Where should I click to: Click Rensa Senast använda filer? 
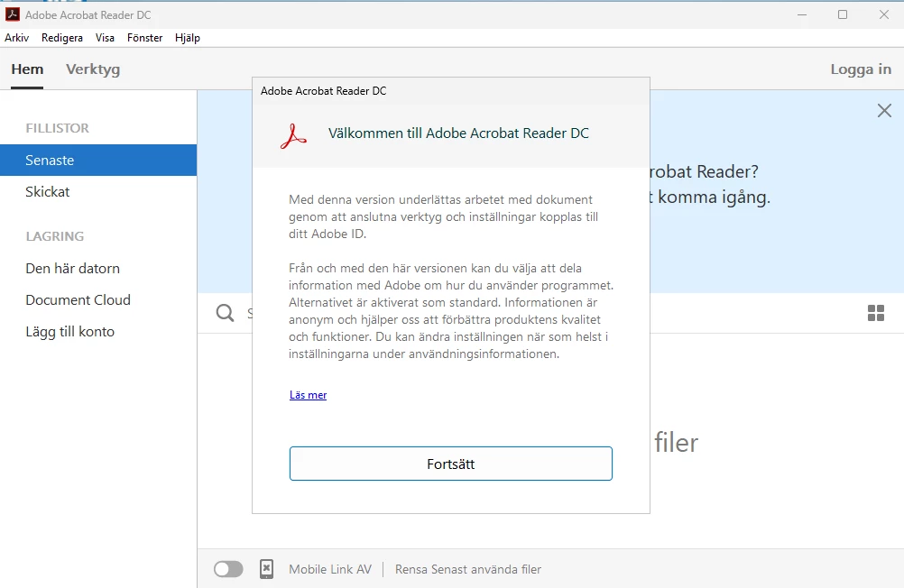coord(468,570)
